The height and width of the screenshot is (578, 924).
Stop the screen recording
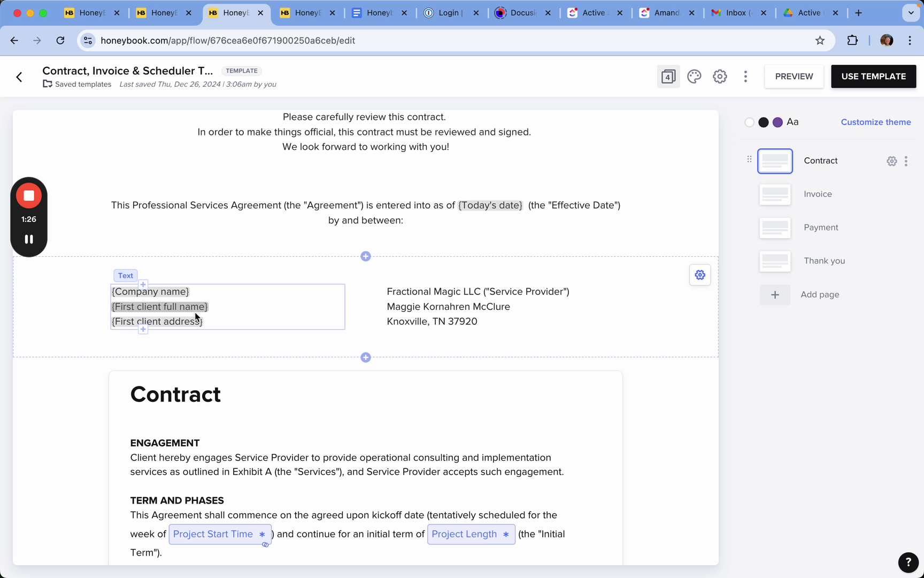(29, 196)
